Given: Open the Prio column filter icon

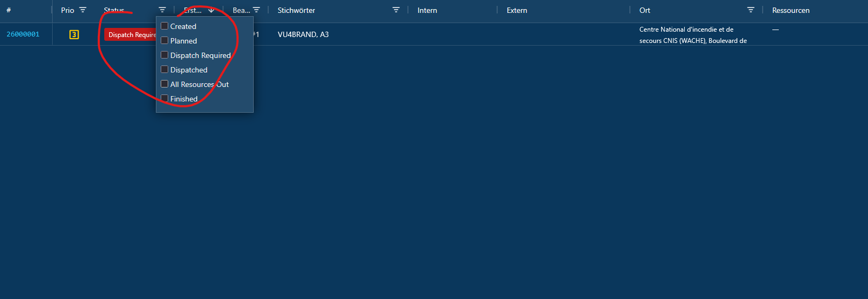Looking at the screenshot, I should (83, 10).
